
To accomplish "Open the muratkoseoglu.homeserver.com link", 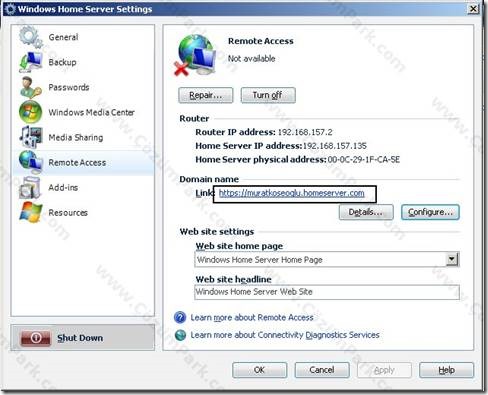I will pos(291,193).
